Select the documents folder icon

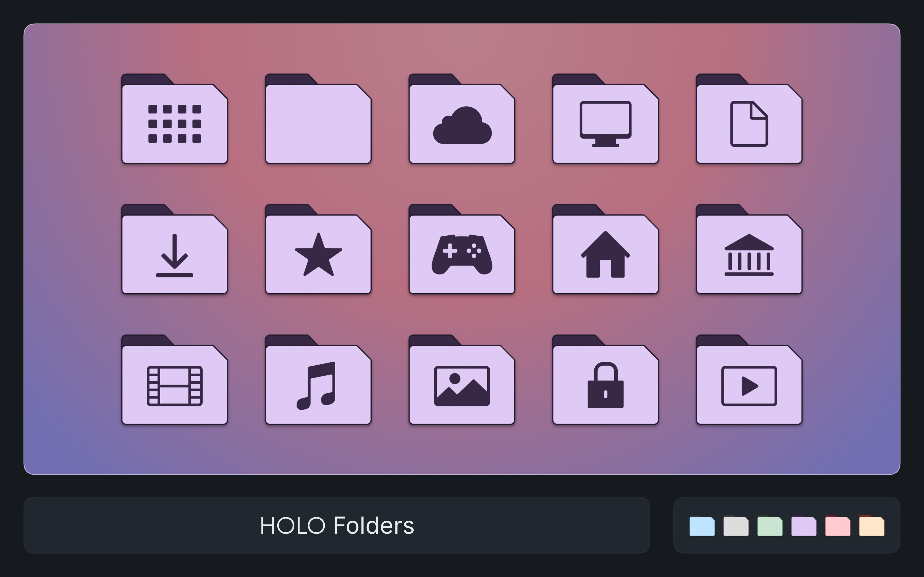click(749, 119)
